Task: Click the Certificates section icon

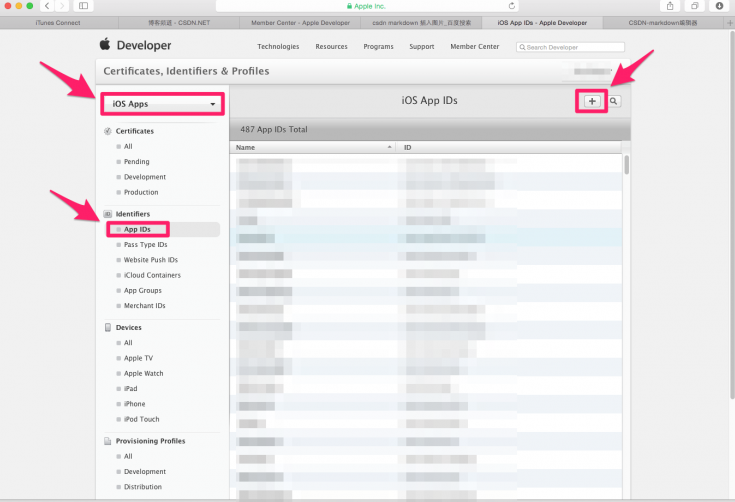Action: (x=108, y=131)
